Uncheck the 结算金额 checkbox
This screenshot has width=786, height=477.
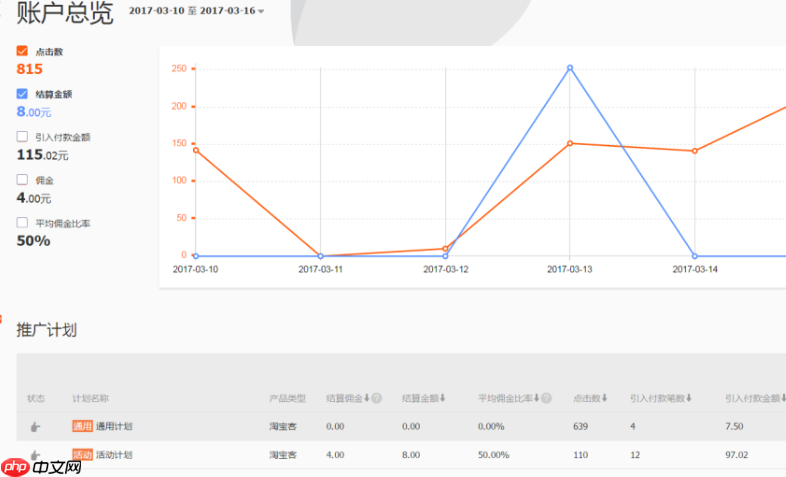(22, 94)
